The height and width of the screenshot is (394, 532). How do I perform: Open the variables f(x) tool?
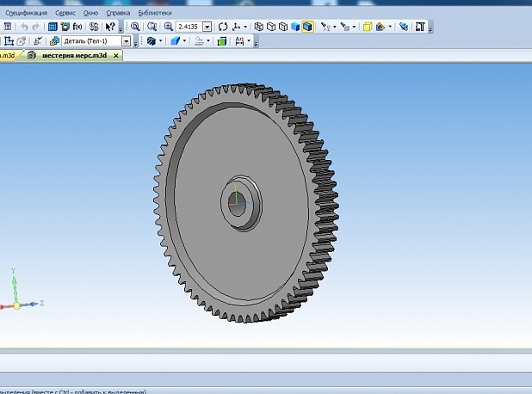click(77, 27)
